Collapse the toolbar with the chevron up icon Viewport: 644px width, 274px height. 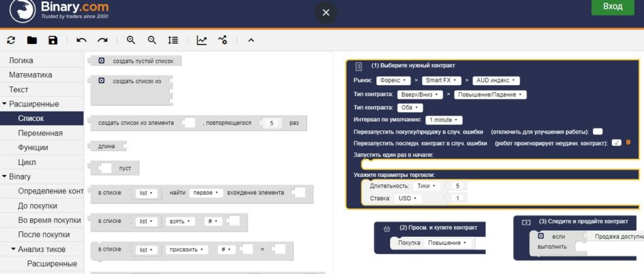coord(250,40)
